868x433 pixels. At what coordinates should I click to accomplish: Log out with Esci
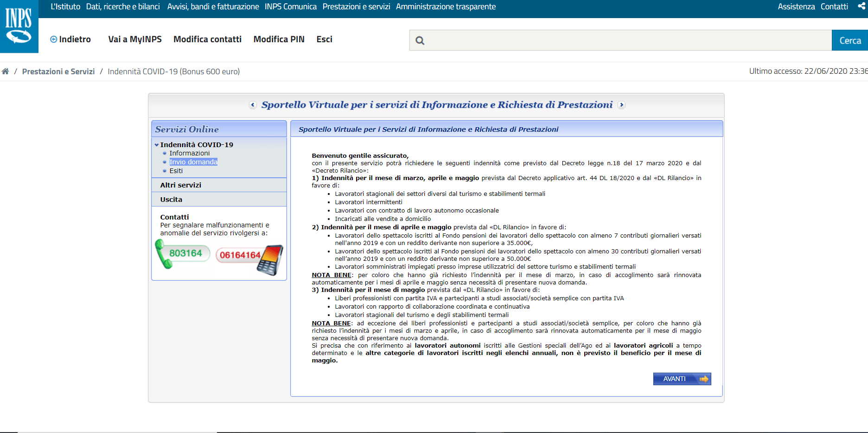click(x=324, y=39)
